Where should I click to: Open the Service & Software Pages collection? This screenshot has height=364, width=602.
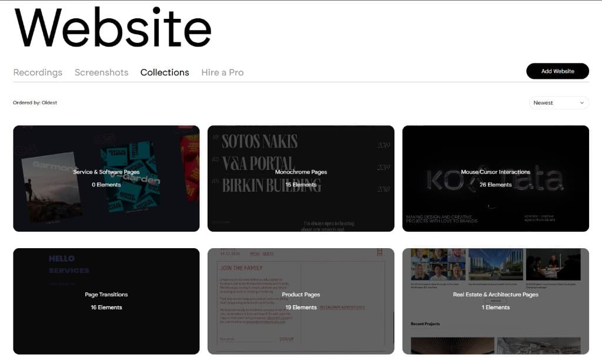click(106, 179)
